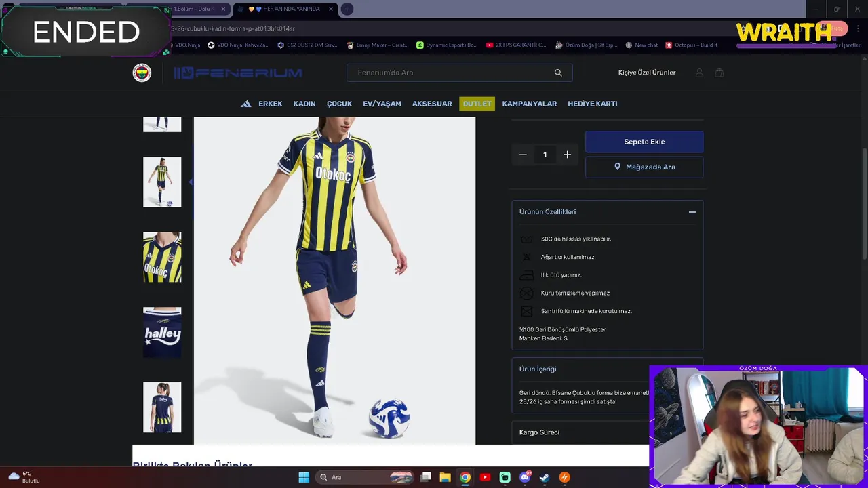Open the KAMPANYALAR page
Image resolution: width=868 pixels, height=488 pixels.
[x=530, y=104]
